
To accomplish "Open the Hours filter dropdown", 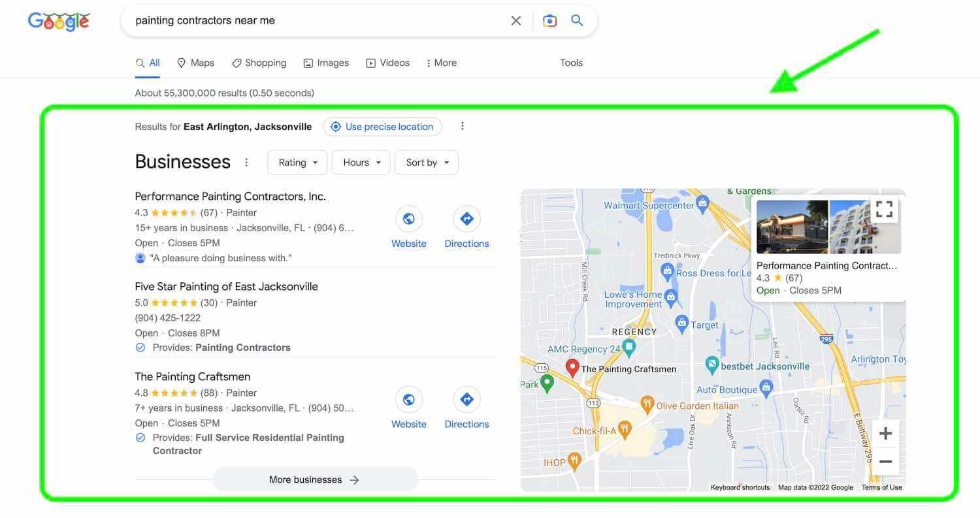I will 361,162.
